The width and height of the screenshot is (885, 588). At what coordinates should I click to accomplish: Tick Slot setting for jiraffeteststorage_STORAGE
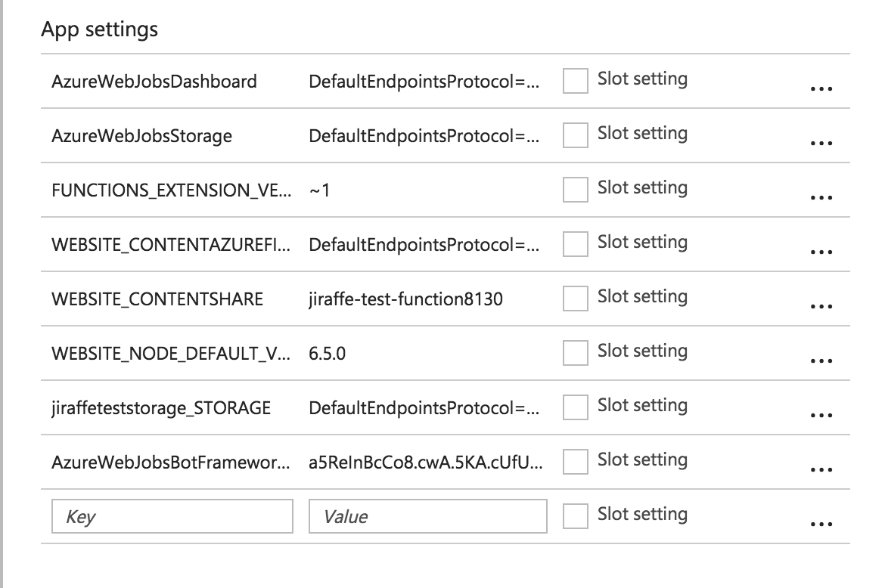575,407
